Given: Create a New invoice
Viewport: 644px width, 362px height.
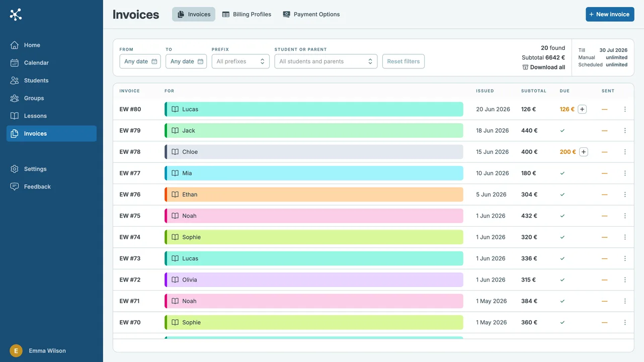Looking at the screenshot, I should point(610,14).
